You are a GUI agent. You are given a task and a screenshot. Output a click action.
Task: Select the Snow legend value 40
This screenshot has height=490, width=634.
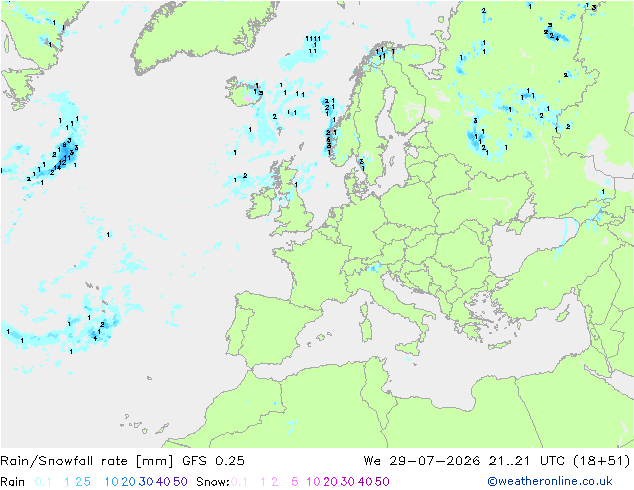(x=365, y=482)
